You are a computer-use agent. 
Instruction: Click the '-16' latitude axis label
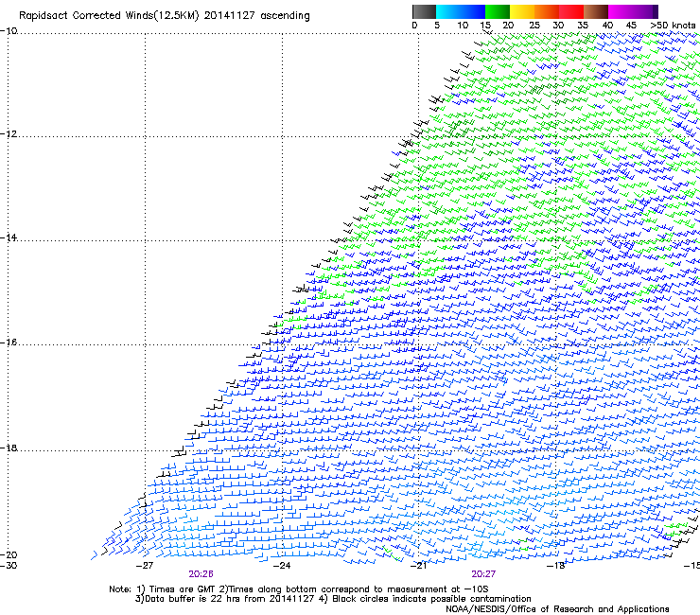pyautogui.click(x=9, y=343)
